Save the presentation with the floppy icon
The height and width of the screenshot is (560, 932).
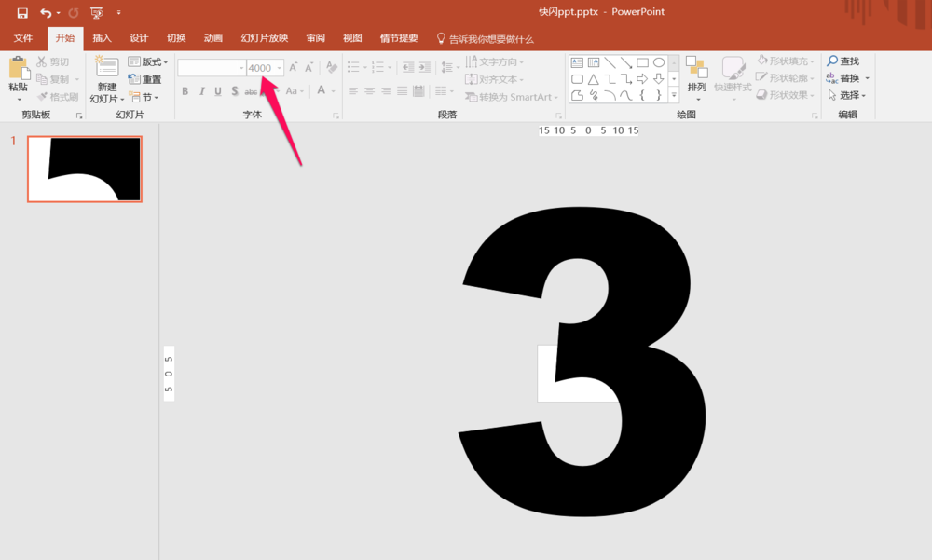[22, 12]
